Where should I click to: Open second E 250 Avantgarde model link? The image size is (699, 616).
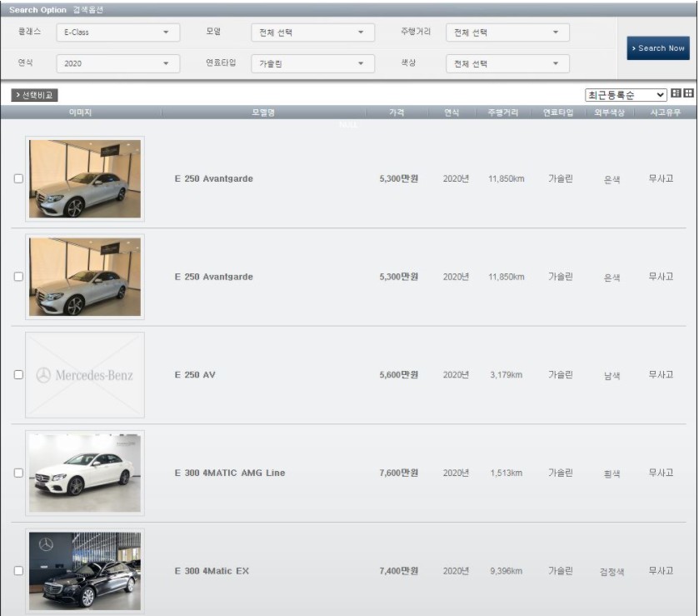[x=213, y=277]
